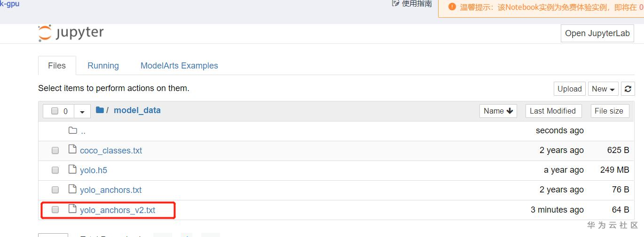Image resolution: width=644 pixels, height=237 pixels.
Task: Switch to the Running tab
Action: point(103,66)
